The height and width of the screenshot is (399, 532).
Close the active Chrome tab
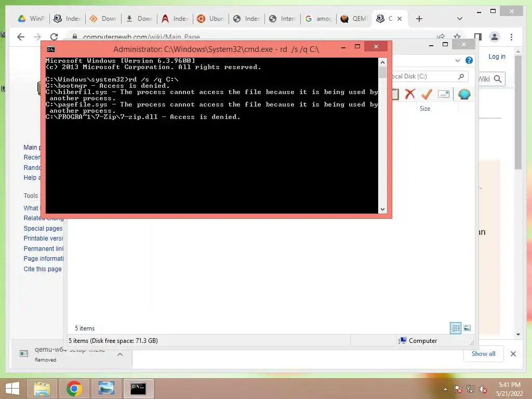coord(400,19)
